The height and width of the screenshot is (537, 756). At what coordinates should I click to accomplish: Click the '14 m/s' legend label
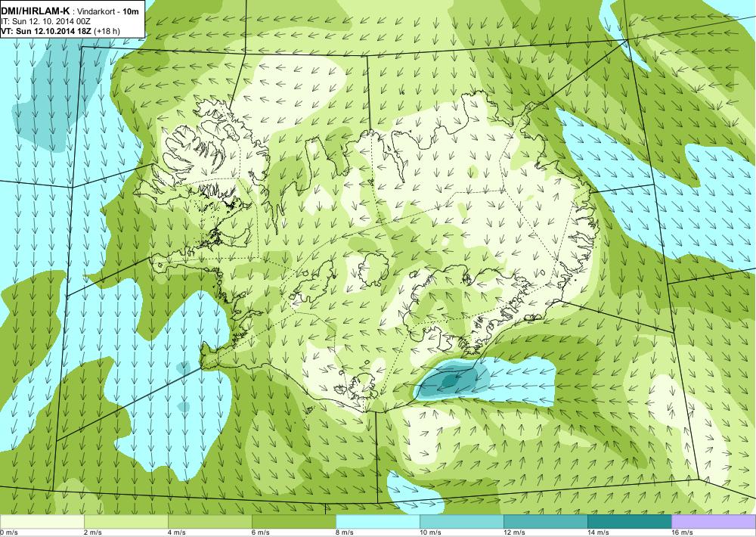598,532
